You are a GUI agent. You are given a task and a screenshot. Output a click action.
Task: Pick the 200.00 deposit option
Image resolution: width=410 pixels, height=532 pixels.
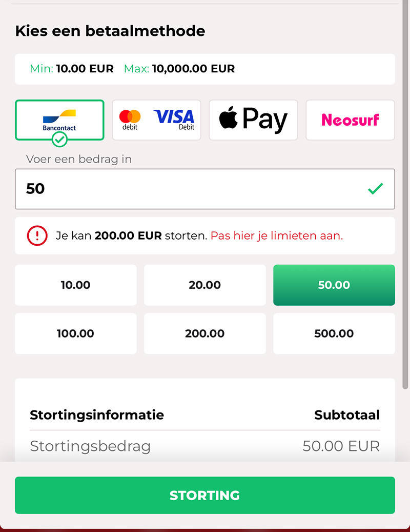(204, 333)
